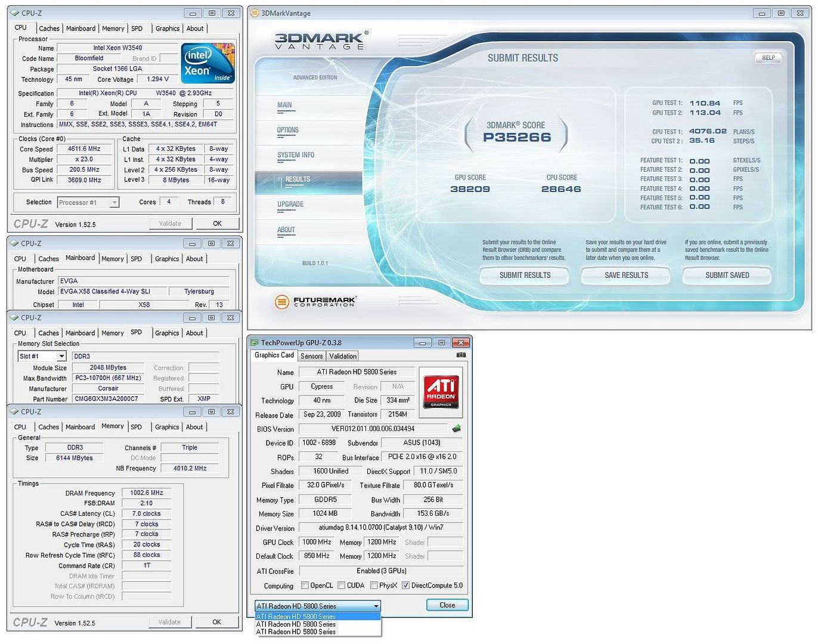Click the Futuremark Corporation logo
The width and height of the screenshot is (818, 644).
[315, 302]
